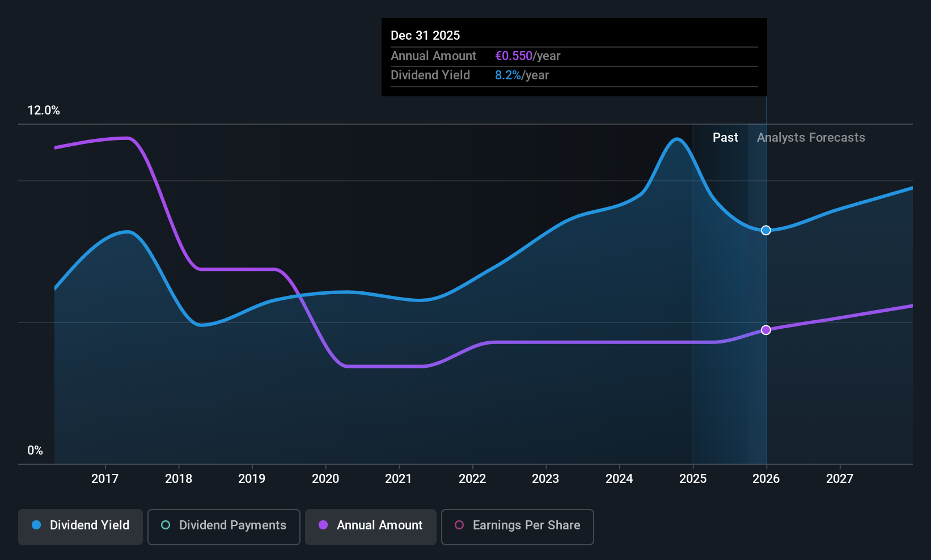Toggle the Dividend Yield legend button
Screen dimensions: 931x560
[x=81, y=527]
